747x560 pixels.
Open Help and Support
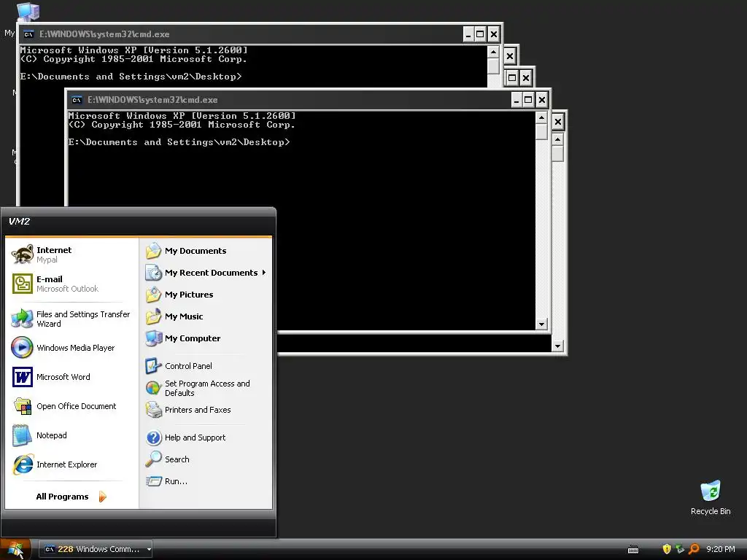(x=206, y=437)
